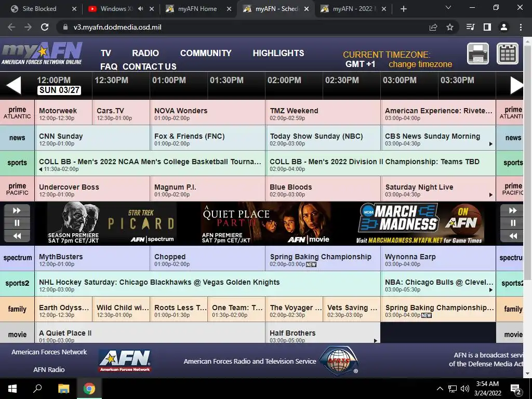
Task: Open NHL Hockey Blackhawks @ Golden Knights listing
Action: (207, 284)
